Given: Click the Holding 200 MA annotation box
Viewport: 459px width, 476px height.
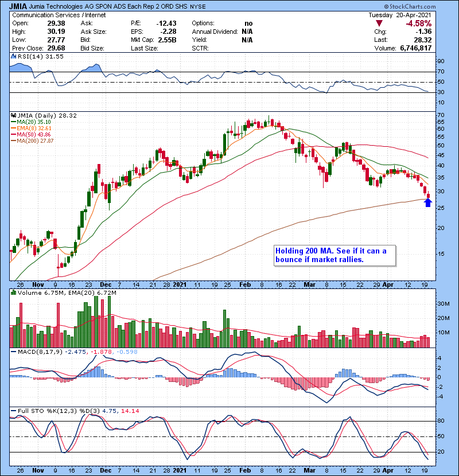Looking at the screenshot, I should click(334, 255).
